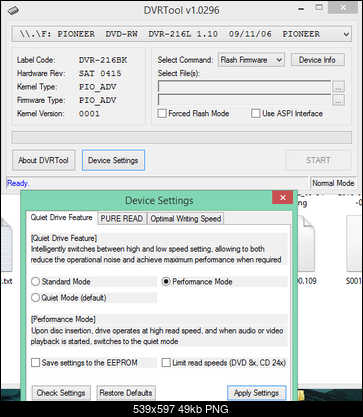Close the Device Settings dialog
Viewport: 363px width, 417px height.
pos(283,198)
